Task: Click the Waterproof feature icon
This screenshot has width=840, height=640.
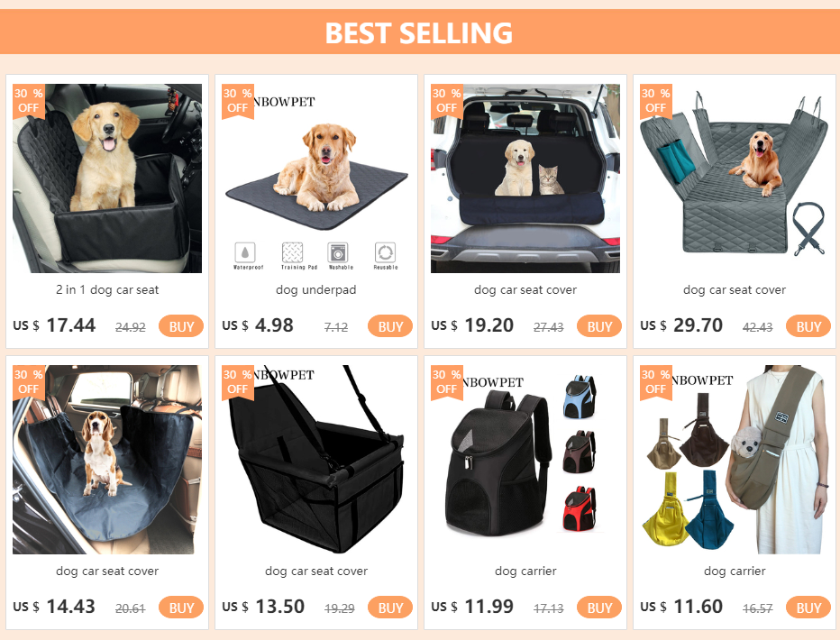Action: [x=245, y=252]
